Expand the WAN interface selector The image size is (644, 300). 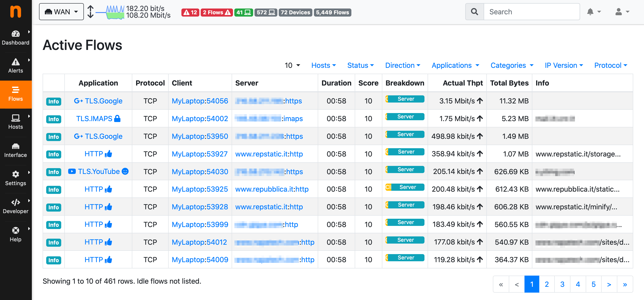61,12
